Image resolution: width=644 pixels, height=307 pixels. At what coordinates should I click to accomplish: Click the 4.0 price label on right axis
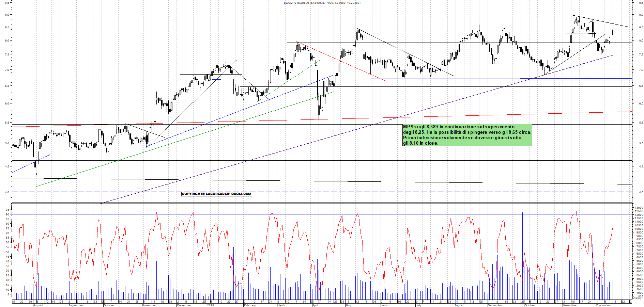pos(641,192)
